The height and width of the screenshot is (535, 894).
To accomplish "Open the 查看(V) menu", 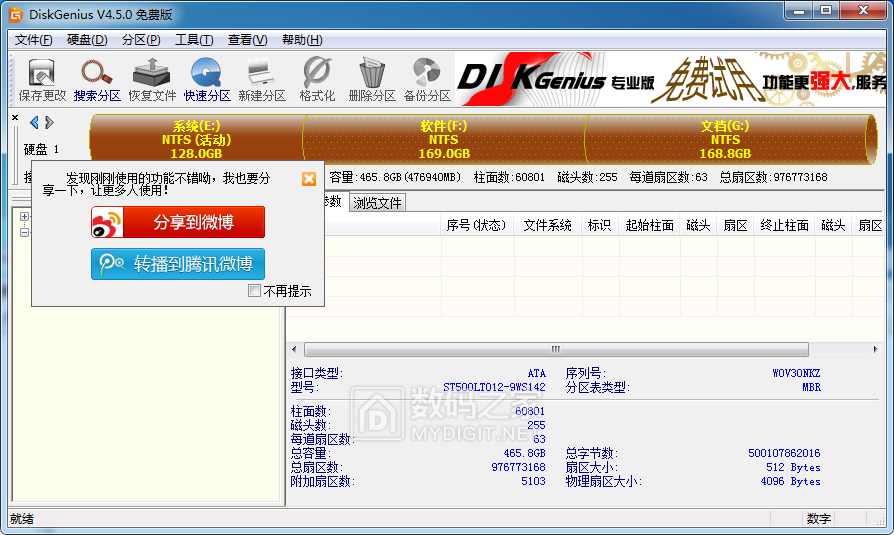I will tap(247, 40).
